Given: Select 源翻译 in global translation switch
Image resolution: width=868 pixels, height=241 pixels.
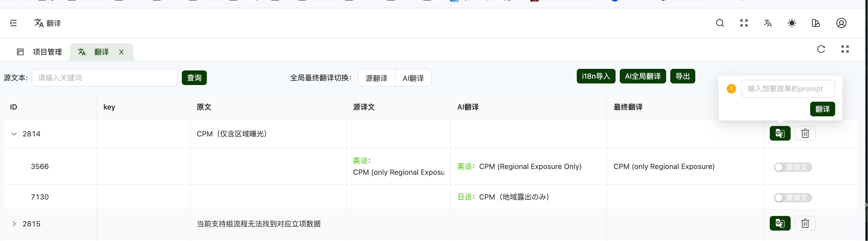Looking at the screenshot, I should tap(376, 78).
